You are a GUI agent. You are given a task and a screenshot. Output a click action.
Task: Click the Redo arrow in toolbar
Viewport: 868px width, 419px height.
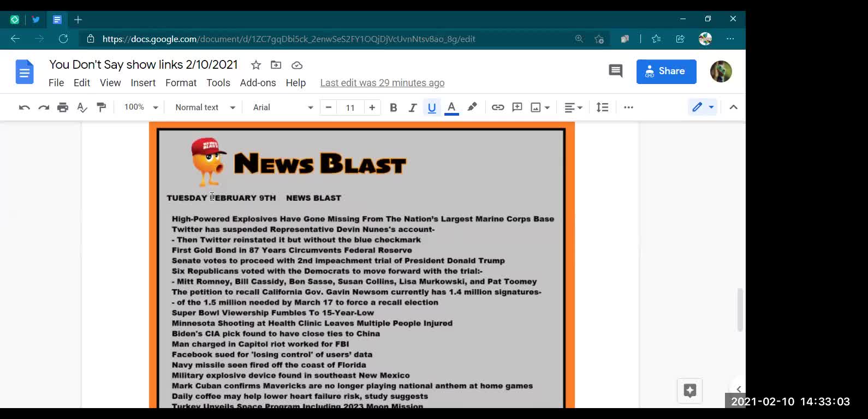pyautogui.click(x=44, y=107)
